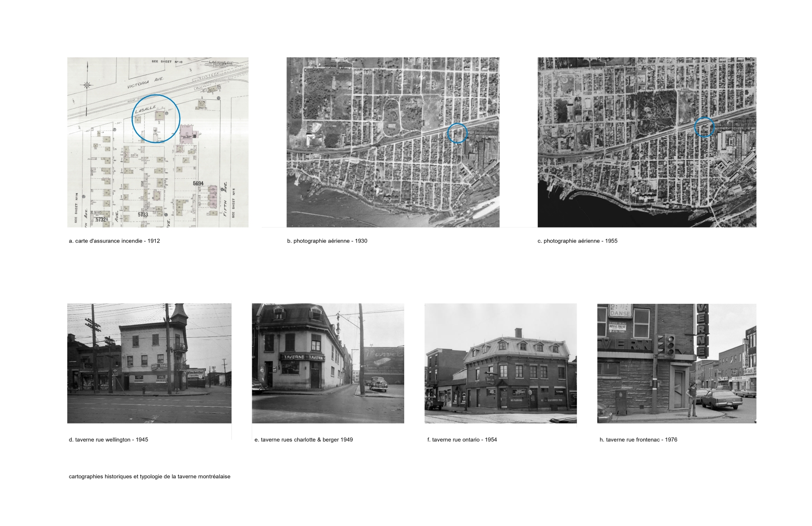
Task: Select caption 'a. carte d'assurance incendie - 1912'
Action: coord(114,241)
